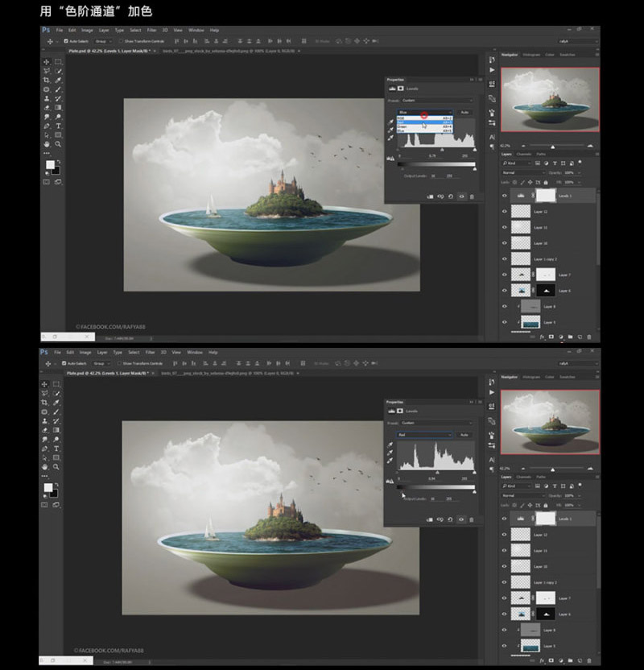Screen dimensions: 644x670
Task: Delete the Levels adjustment via trash icon, top window
Action: point(472,196)
